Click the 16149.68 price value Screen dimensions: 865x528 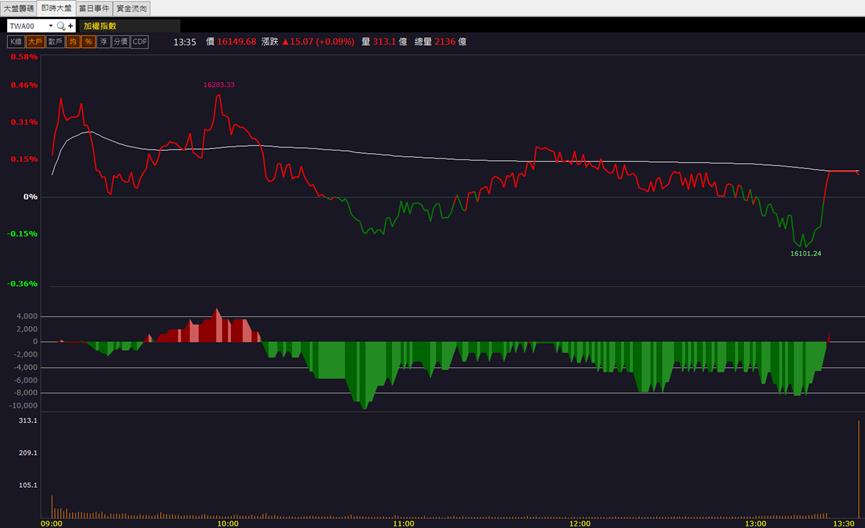(236, 41)
